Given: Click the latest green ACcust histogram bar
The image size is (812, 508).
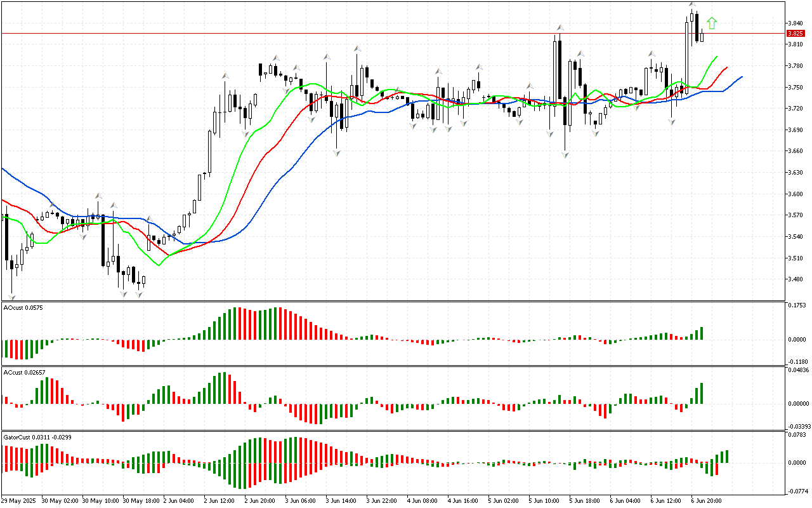Looking at the screenshot, I should (x=702, y=393).
